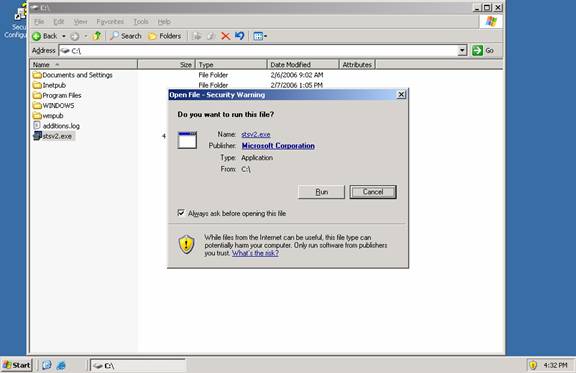This screenshot has width=576, height=373.
Task: Sort by the Type column header
Action: [231, 65]
